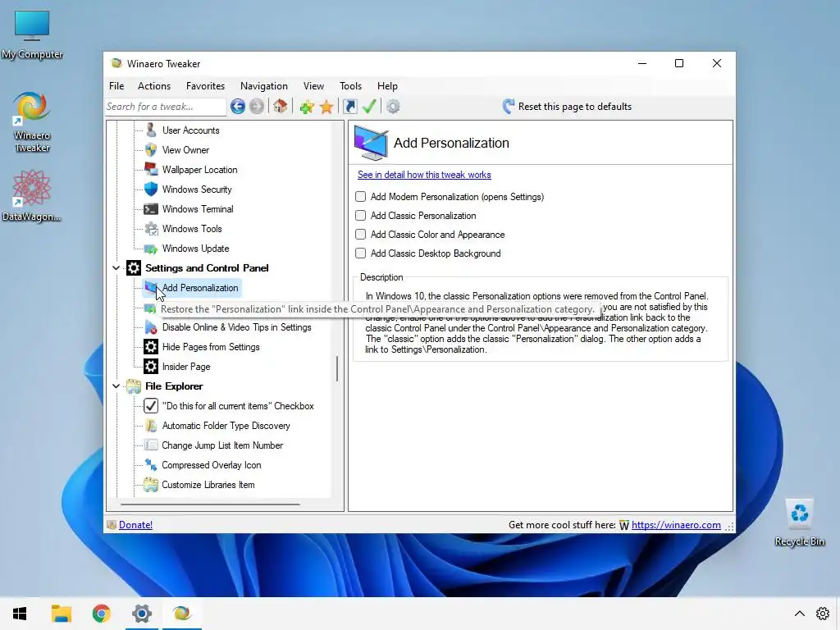This screenshot has height=630, width=840.
Task: Launch Chrome from the taskbar
Action: (x=101, y=614)
